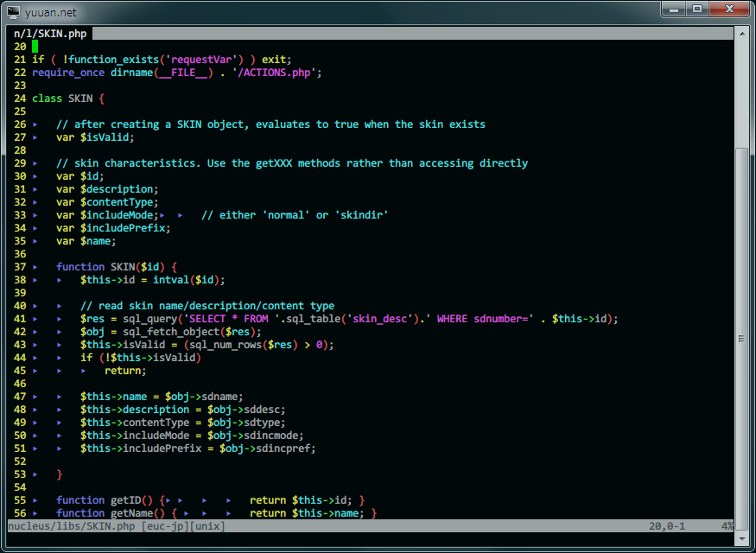
Task: Click '$obj->sdincmode' on line 50
Action: (x=253, y=436)
